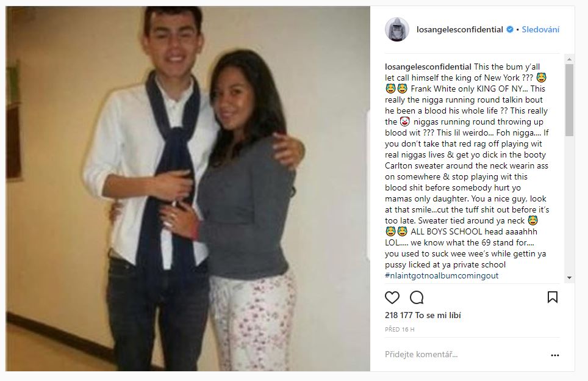Click the posted photo of the couple
Image resolution: width=588 pixels, height=381 pixels.
(x=188, y=189)
